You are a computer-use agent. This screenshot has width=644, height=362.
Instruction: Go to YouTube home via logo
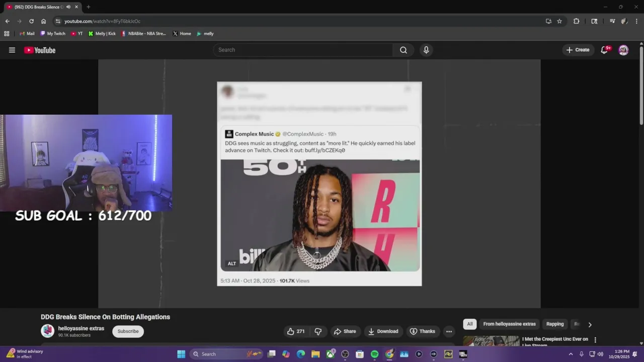[40, 50]
